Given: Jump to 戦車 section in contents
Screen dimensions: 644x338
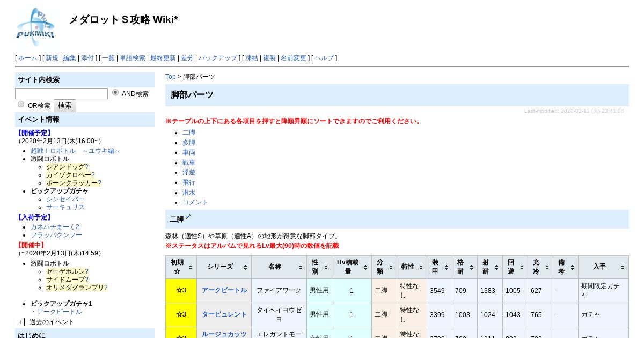Looking at the screenshot, I should point(189,163).
